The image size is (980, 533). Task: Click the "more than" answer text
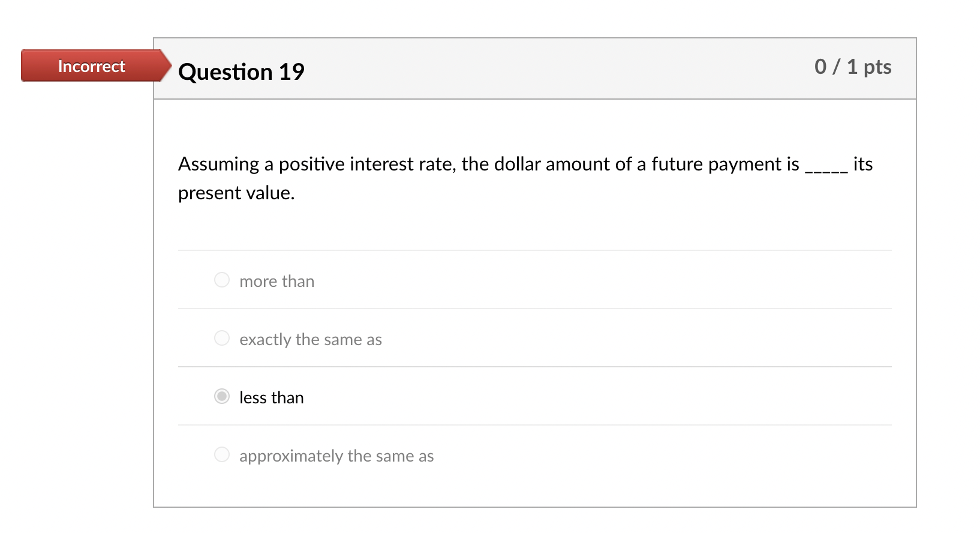click(277, 281)
